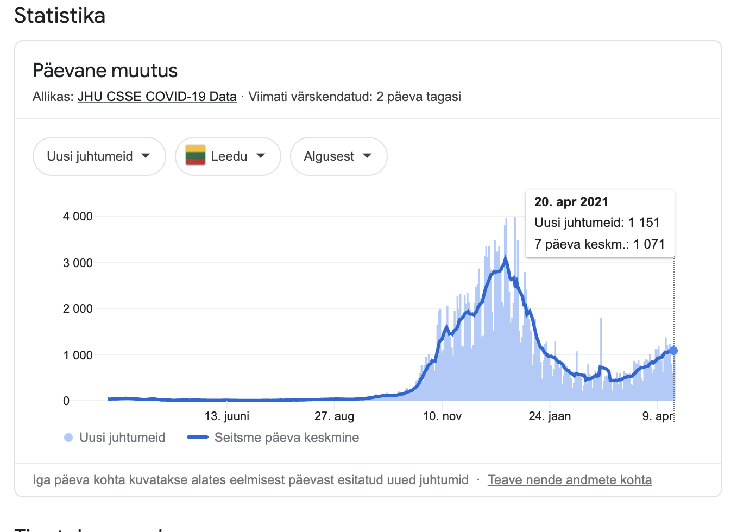Viewport: 756px width, 532px height.
Task: Click the Statistika section heading
Action: pos(60,15)
